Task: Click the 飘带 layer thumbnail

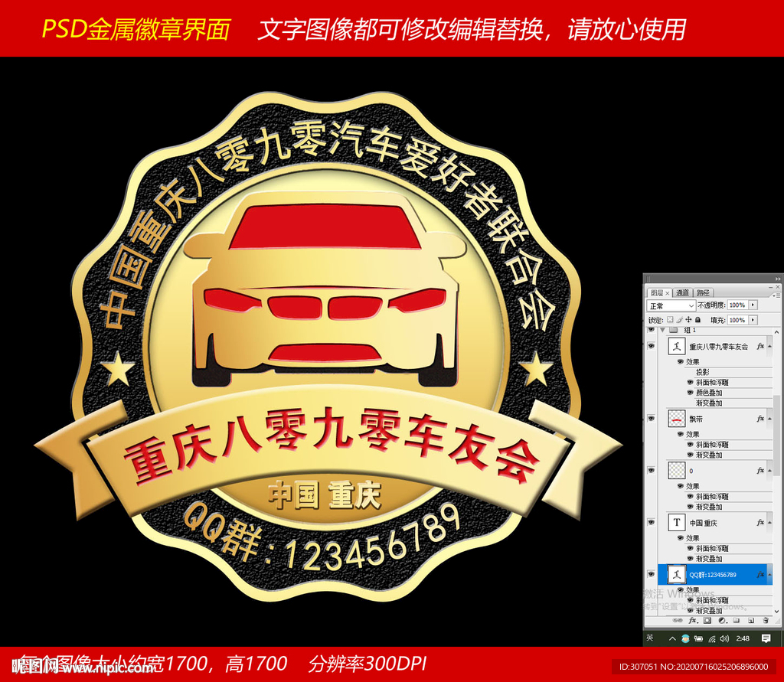Action: click(677, 419)
